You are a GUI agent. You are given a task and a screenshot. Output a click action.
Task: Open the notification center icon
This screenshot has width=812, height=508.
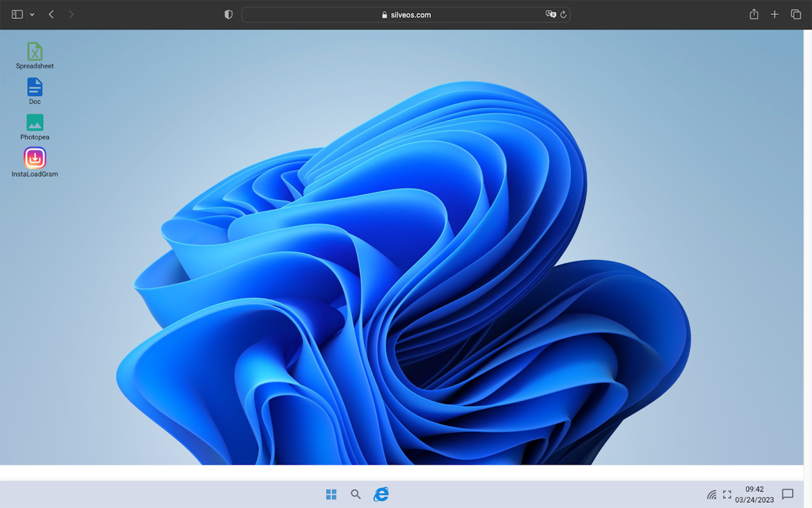point(788,494)
